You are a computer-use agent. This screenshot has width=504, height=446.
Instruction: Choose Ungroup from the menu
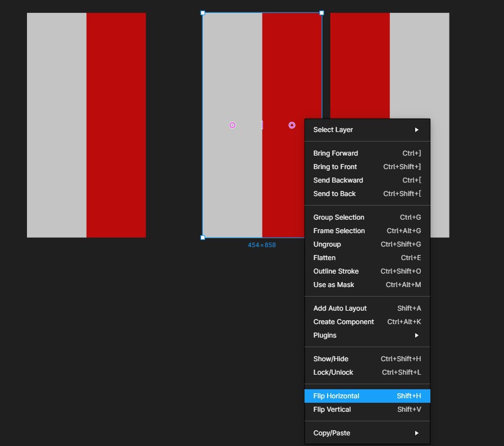coord(367,244)
